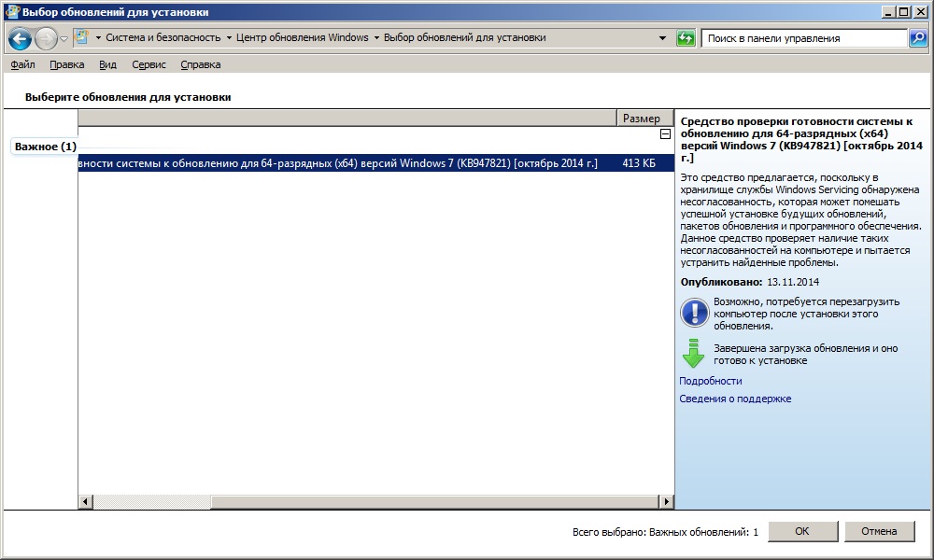Click Опубликовано: 13.11.2014 text
Image resolution: width=934 pixels, height=560 pixels.
750,282
